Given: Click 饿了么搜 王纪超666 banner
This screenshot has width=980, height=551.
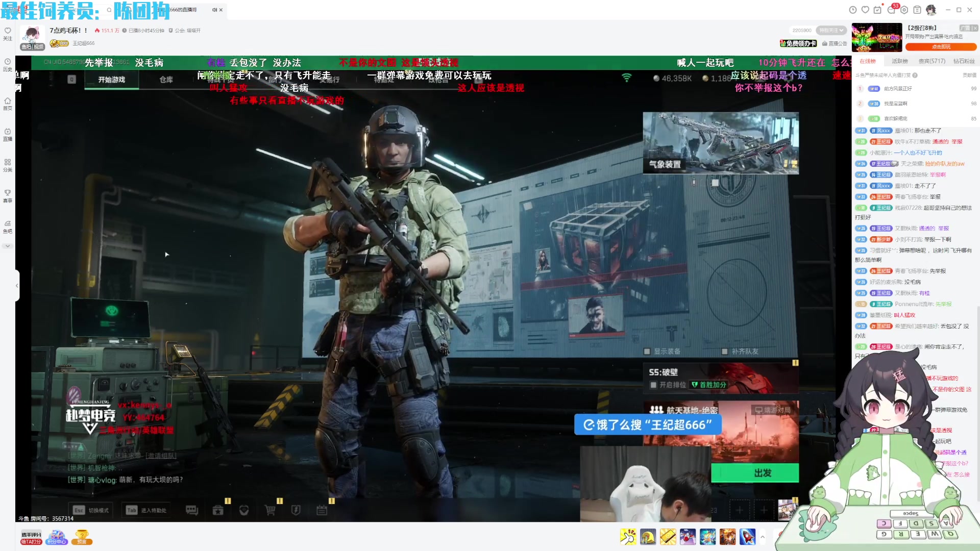Looking at the screenshot, I should click(648, 424).
